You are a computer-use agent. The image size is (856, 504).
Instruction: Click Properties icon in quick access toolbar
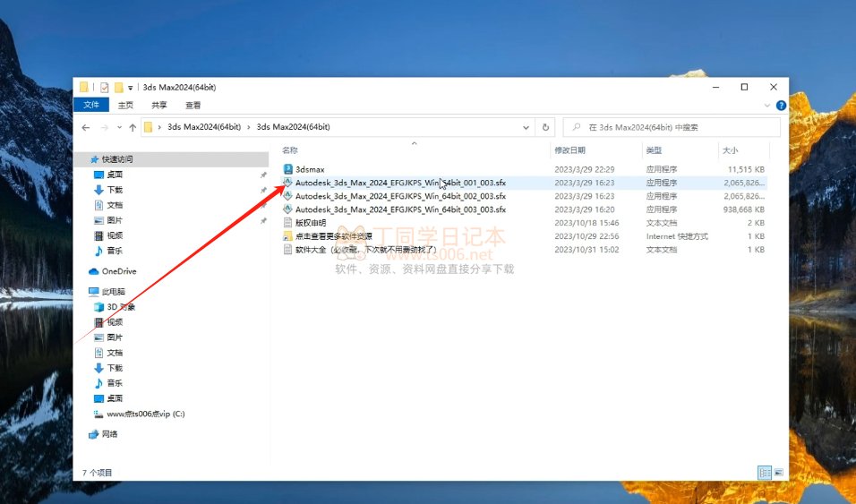point(105,88)
